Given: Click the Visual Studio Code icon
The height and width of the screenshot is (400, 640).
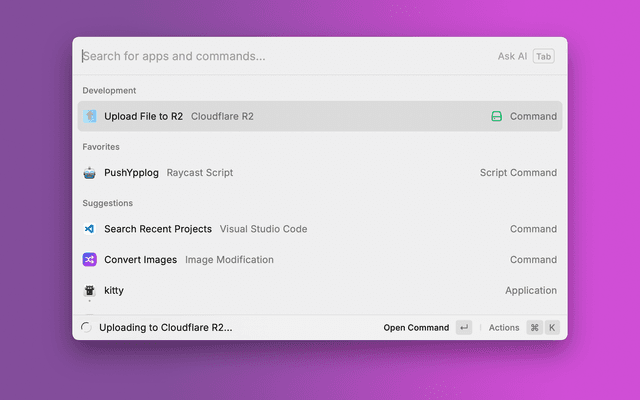Looking at the screenshot, I should click(x=90, y=229).
